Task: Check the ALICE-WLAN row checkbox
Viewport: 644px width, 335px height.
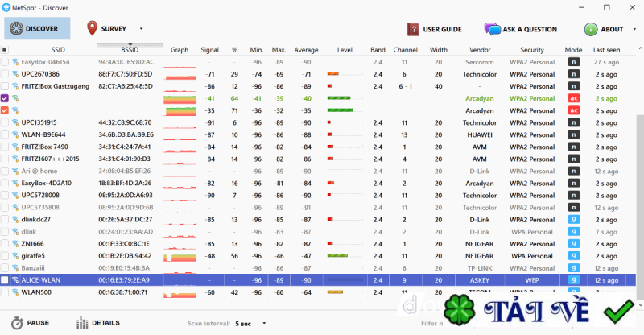Action: pyautogui.click(x=5, y=280)
